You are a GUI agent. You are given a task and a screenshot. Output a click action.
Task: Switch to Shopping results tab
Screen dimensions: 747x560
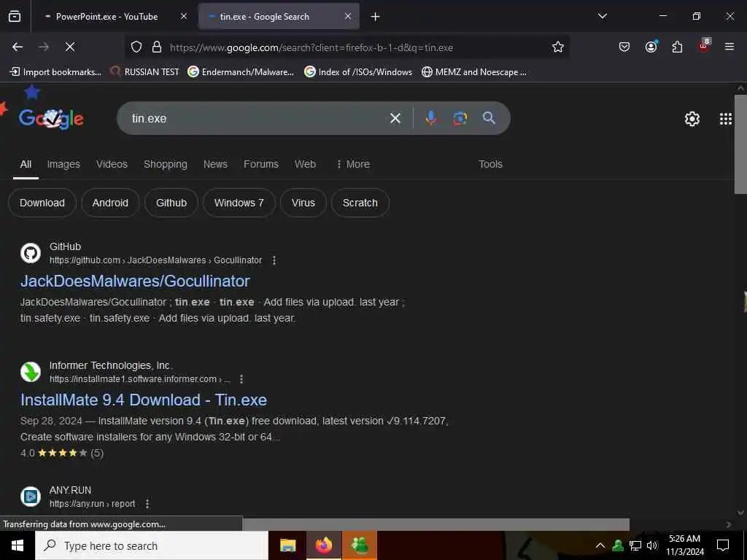pos(166,164)
